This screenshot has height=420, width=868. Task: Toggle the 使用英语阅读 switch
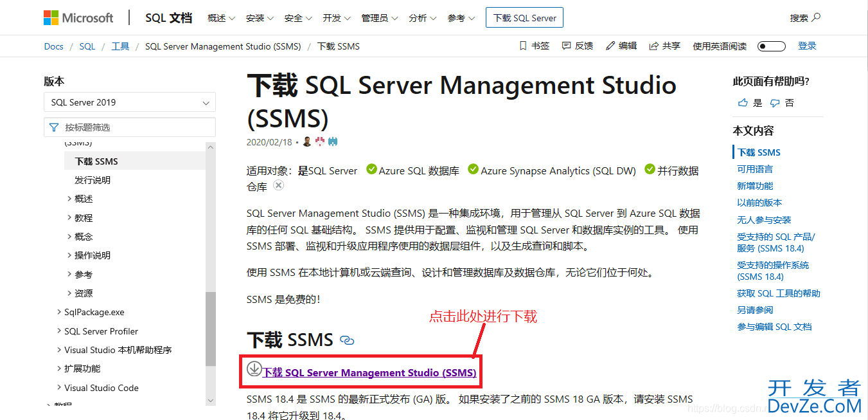tap(772, 46)
